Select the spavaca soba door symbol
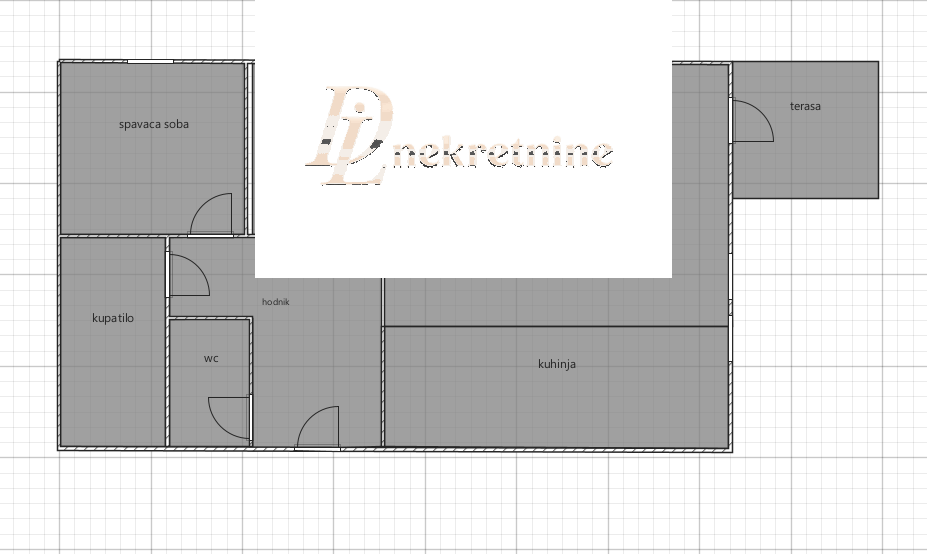Viewport: 927px width, 554px height. pos(211,214)
